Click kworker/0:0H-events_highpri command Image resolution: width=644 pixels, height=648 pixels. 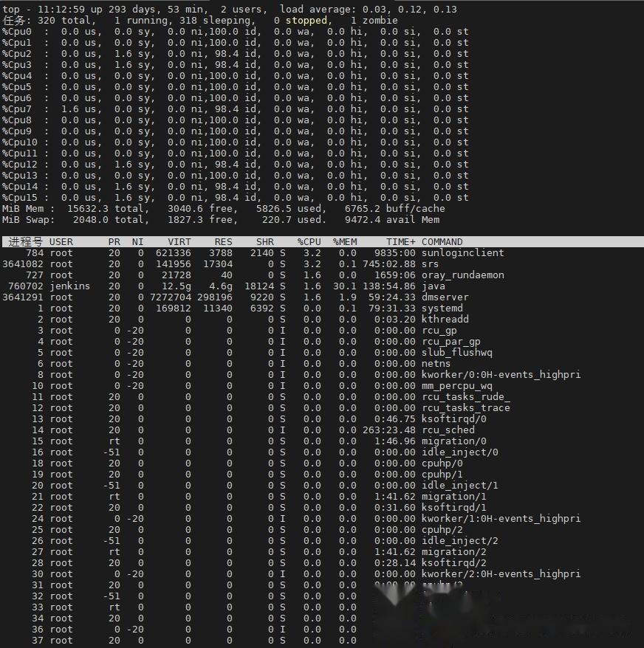coord(501,375)
